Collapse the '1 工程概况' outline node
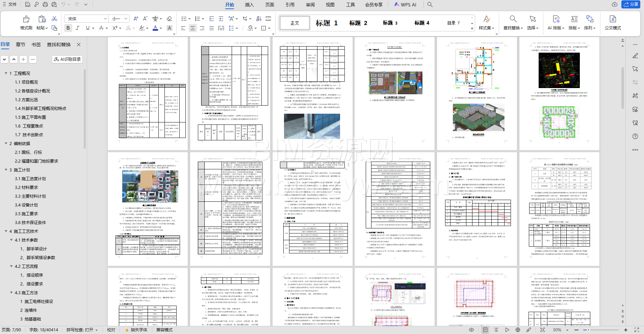 coord(6,73)
